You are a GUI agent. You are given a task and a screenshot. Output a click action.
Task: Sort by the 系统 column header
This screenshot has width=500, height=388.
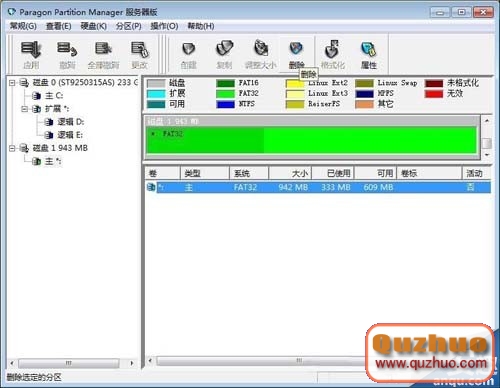click(x=249, y=173)
